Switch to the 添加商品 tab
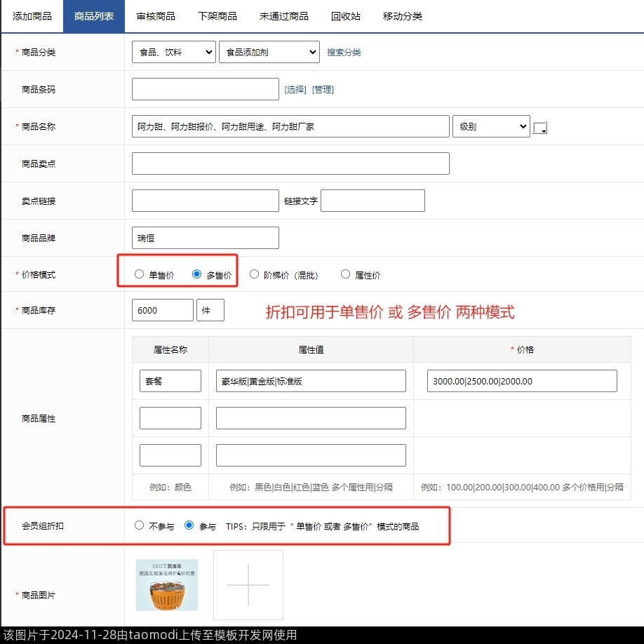644x644 pixels. tap(32, 16)
